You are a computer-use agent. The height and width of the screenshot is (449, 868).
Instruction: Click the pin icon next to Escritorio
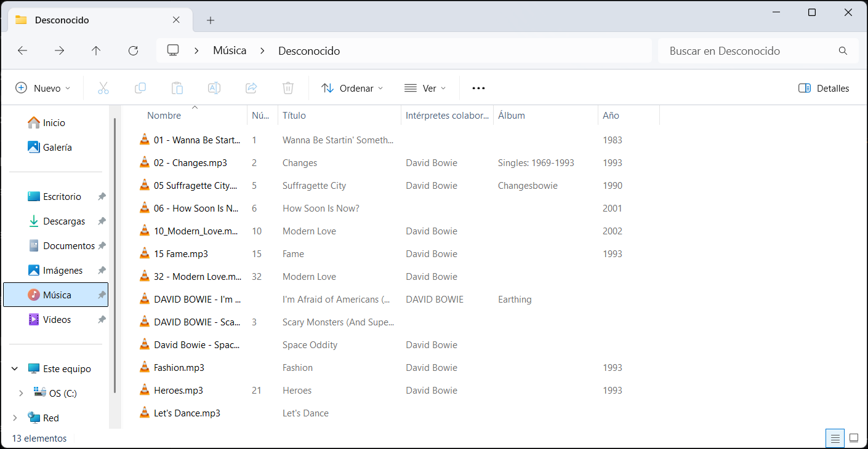tap(102, 196)
